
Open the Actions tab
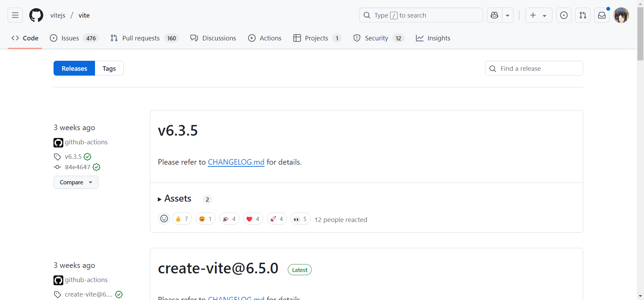pos(265,38)
